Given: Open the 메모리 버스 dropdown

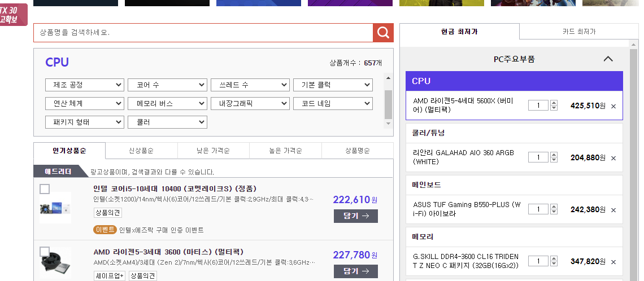Looking at the screenshot, I should tap(167, 103).
